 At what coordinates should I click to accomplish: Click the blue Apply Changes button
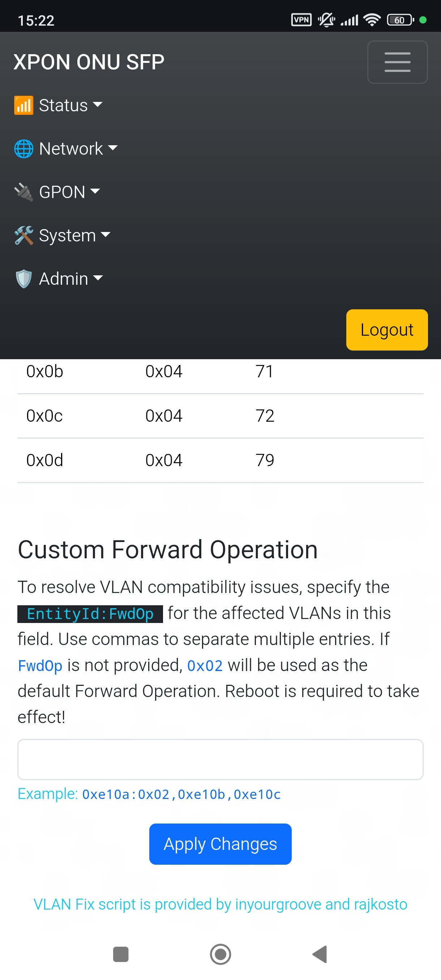coord(220,844)
